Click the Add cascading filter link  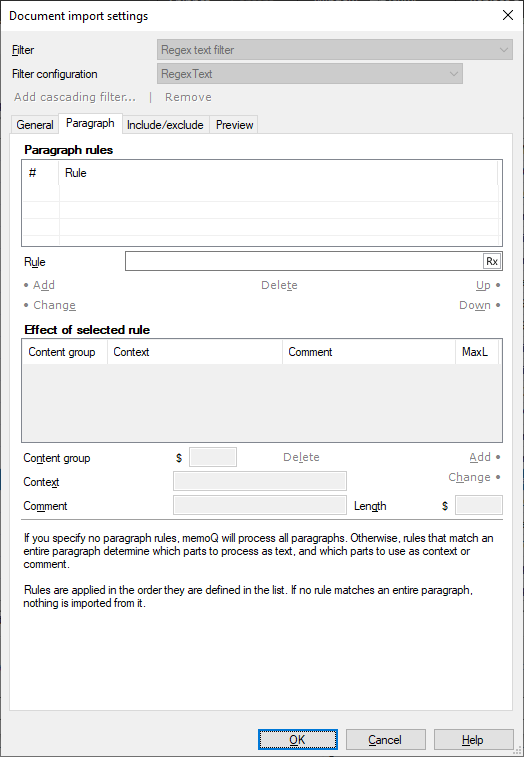tap(75, 97)
